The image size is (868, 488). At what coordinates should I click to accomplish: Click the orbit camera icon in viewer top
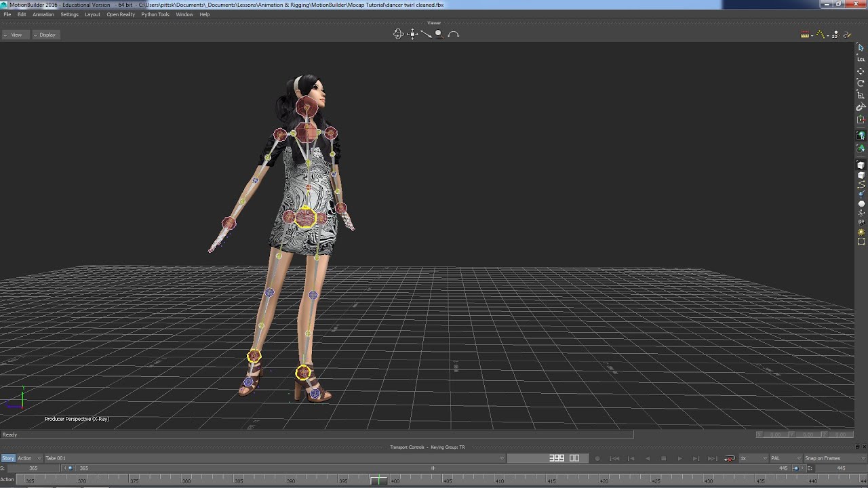(x=399, y=34)
